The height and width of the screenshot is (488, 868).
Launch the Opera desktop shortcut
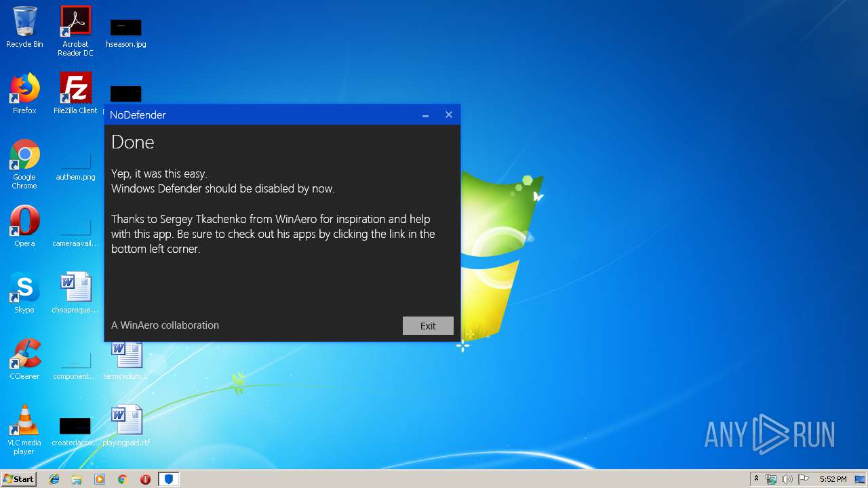click(x=24, y=226)
